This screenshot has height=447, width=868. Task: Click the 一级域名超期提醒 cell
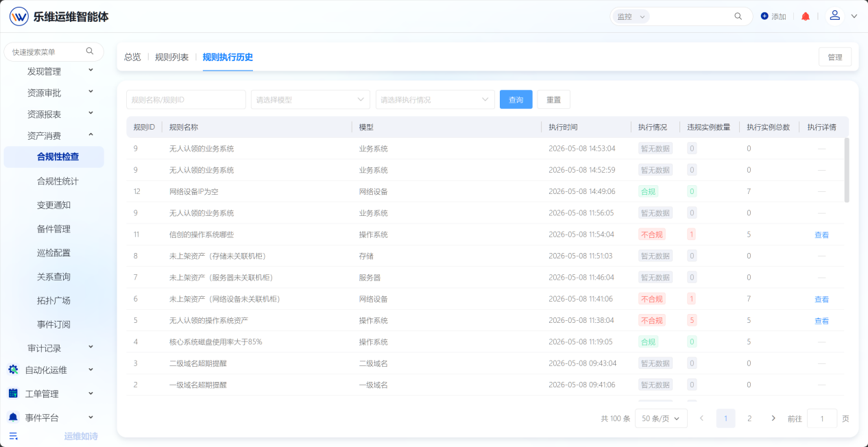(x=198, y=385)
